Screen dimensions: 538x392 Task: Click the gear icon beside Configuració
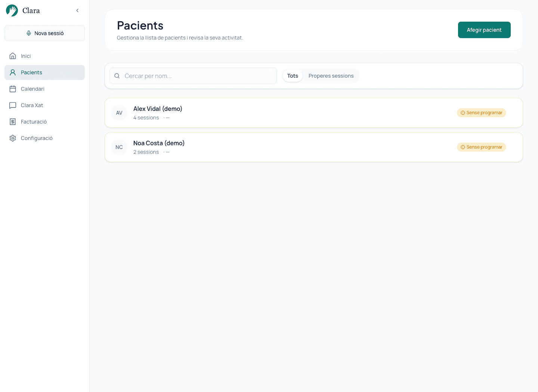click(x=13, y=138)
